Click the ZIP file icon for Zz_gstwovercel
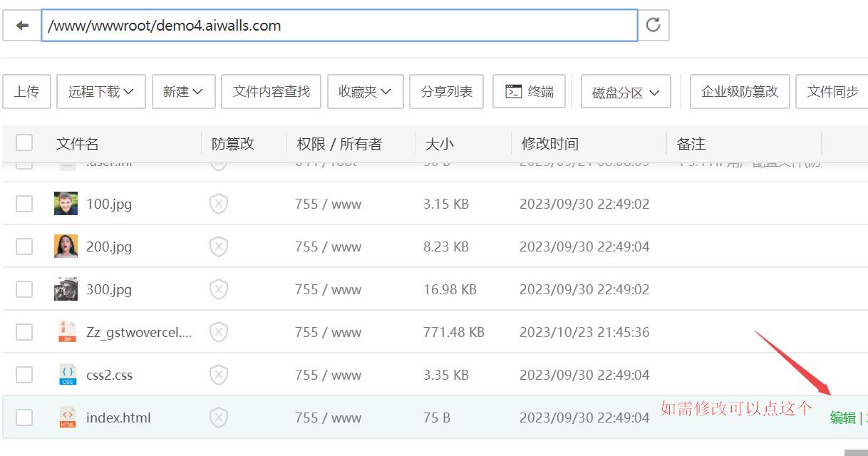868x456 pixels. pos(67,332)
